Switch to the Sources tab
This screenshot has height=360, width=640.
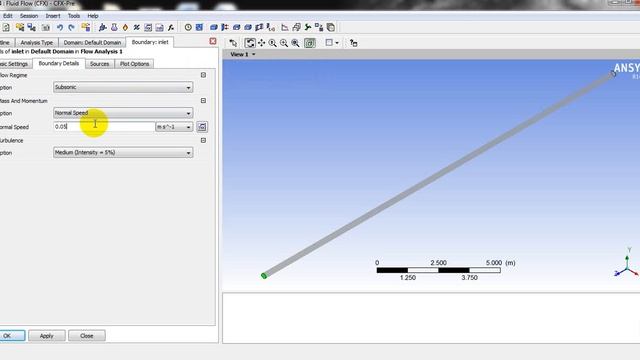pos(100,64)
